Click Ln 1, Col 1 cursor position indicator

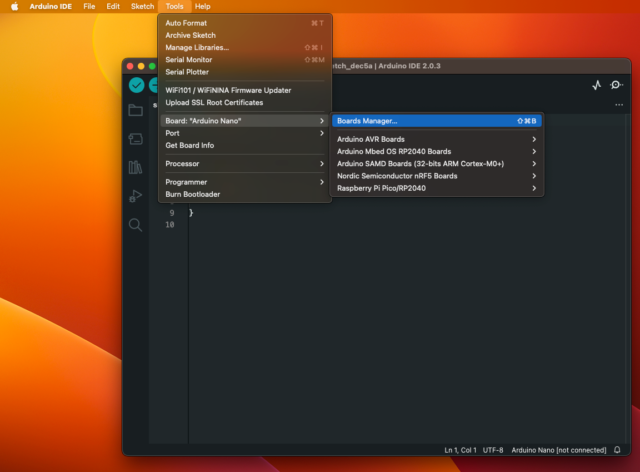pyautogui.click(x=459, y=450)
